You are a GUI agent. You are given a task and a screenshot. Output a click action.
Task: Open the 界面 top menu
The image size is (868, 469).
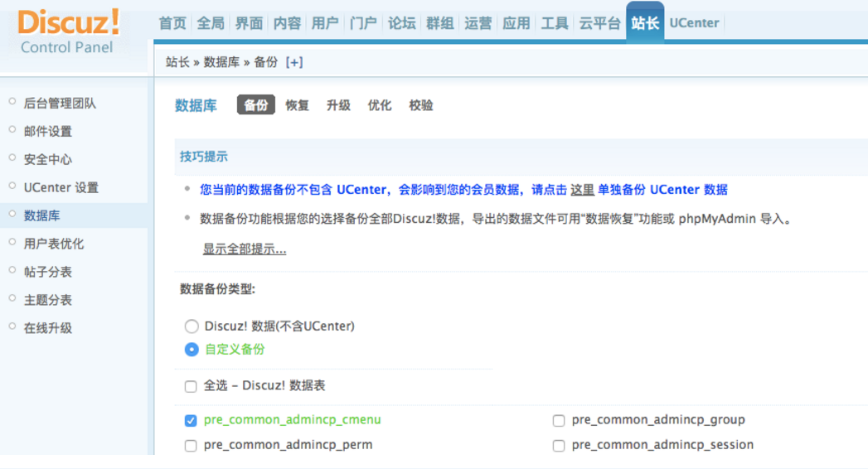[249, 23]
